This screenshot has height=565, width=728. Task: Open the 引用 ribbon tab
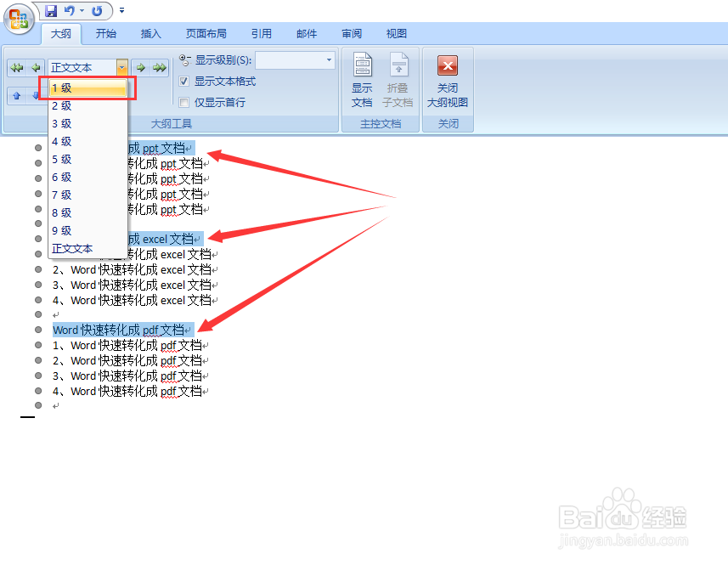[x=262, y=33]
